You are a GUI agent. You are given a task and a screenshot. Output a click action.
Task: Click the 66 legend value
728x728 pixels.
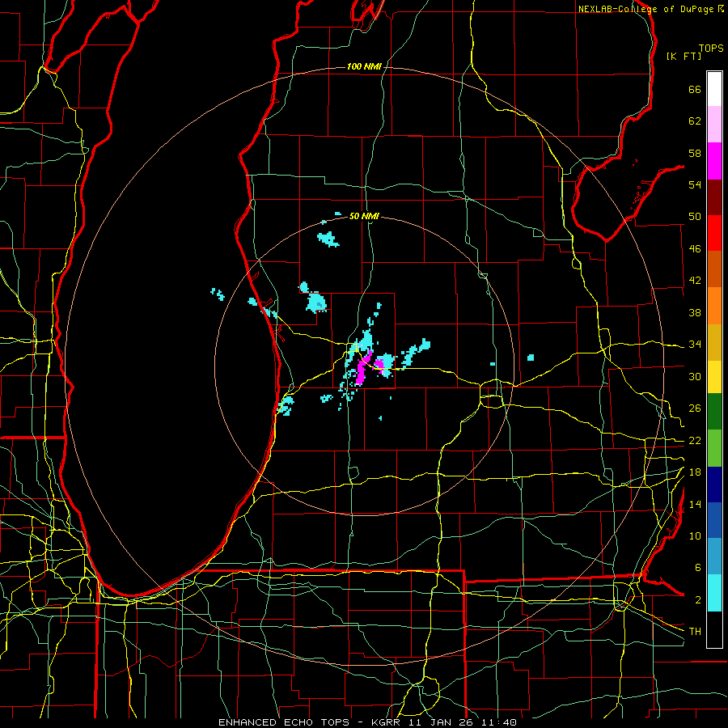point(695,90)
